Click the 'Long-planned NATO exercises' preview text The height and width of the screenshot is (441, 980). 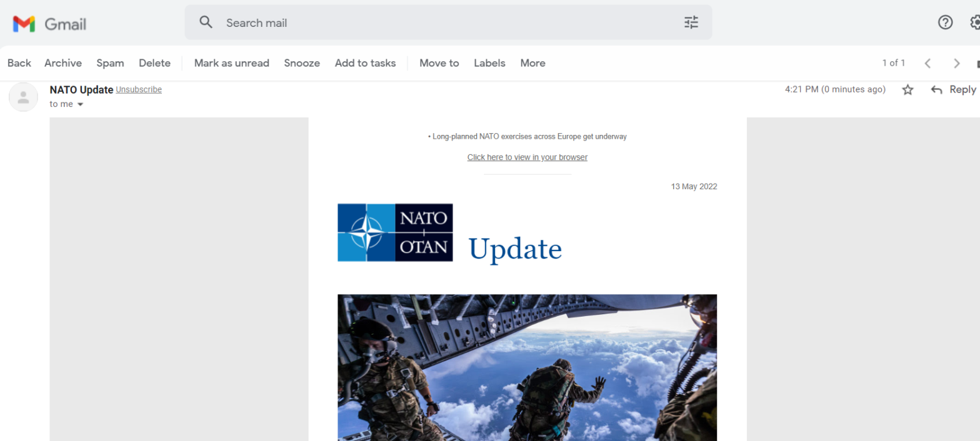(527, 137)
